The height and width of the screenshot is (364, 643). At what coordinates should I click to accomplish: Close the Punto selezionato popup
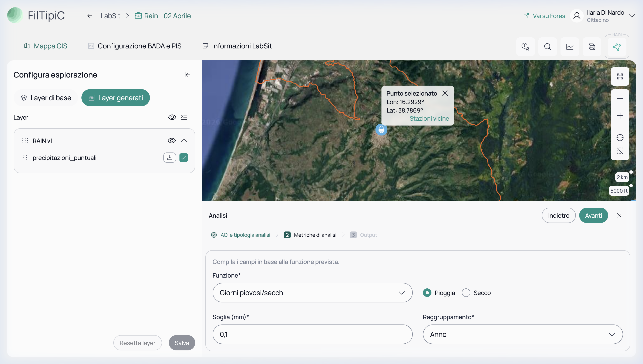tap(445, 93)
